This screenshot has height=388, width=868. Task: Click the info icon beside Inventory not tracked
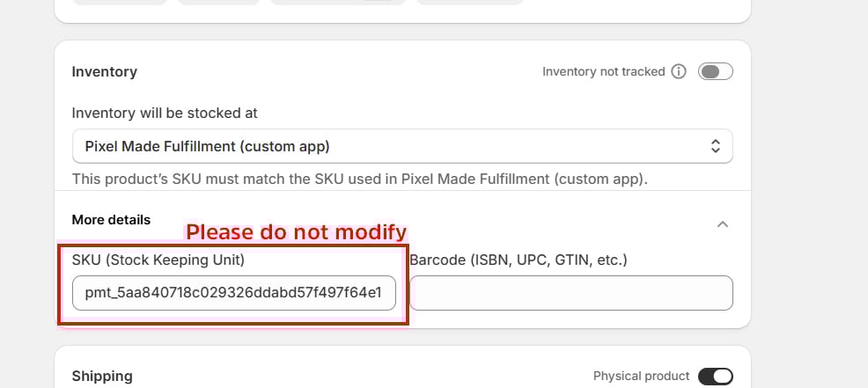(678, 71)
